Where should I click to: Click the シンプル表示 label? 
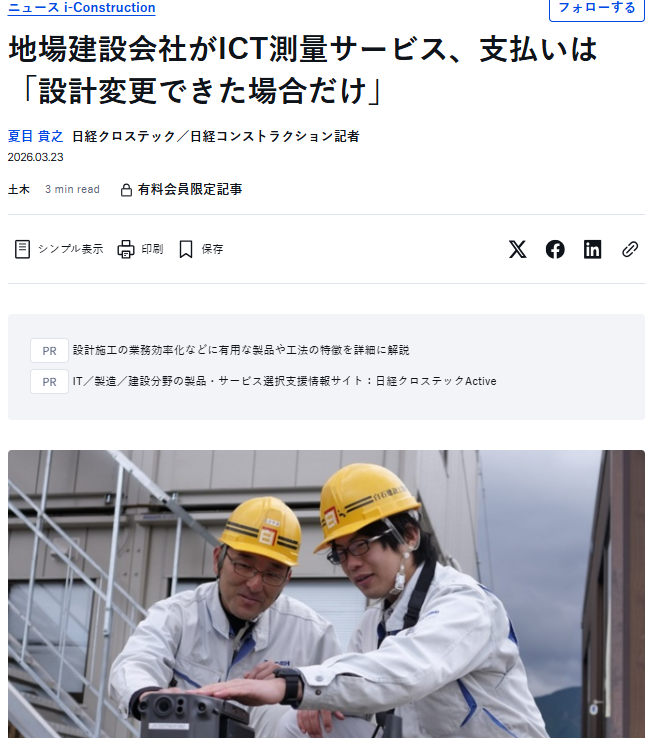[71, 249]
